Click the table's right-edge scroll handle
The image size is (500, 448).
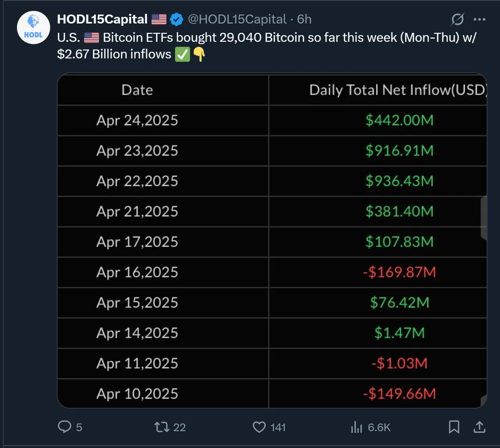coord(484,218)
